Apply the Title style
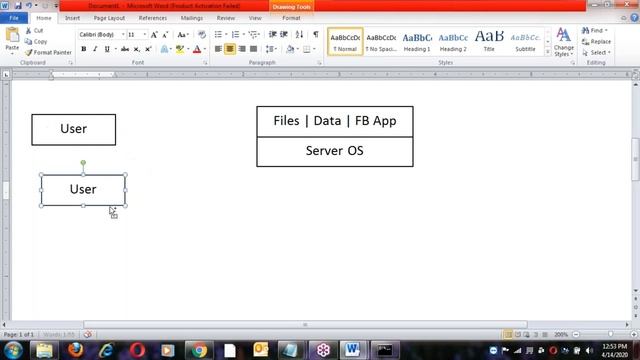 point(489,42)
